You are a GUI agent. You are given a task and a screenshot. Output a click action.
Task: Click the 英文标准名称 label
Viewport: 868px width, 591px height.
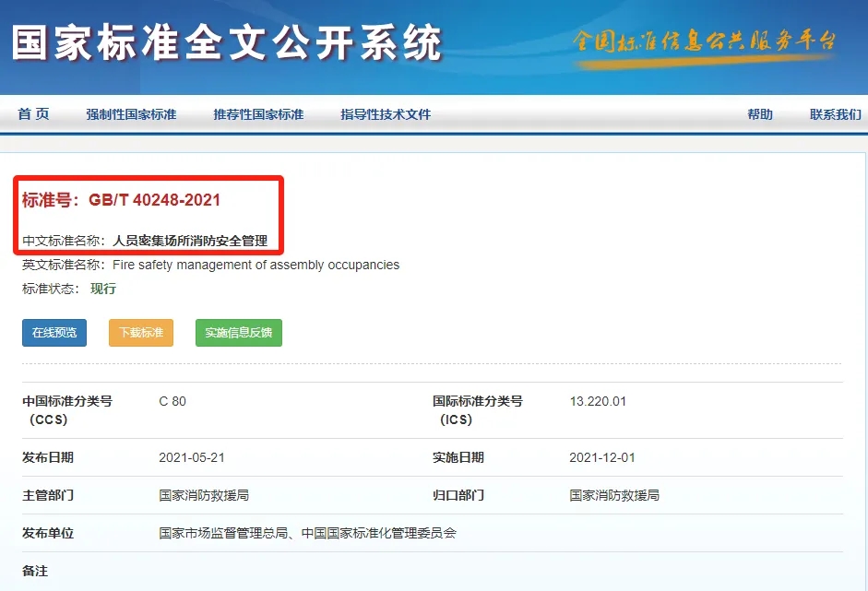(63, 265)
